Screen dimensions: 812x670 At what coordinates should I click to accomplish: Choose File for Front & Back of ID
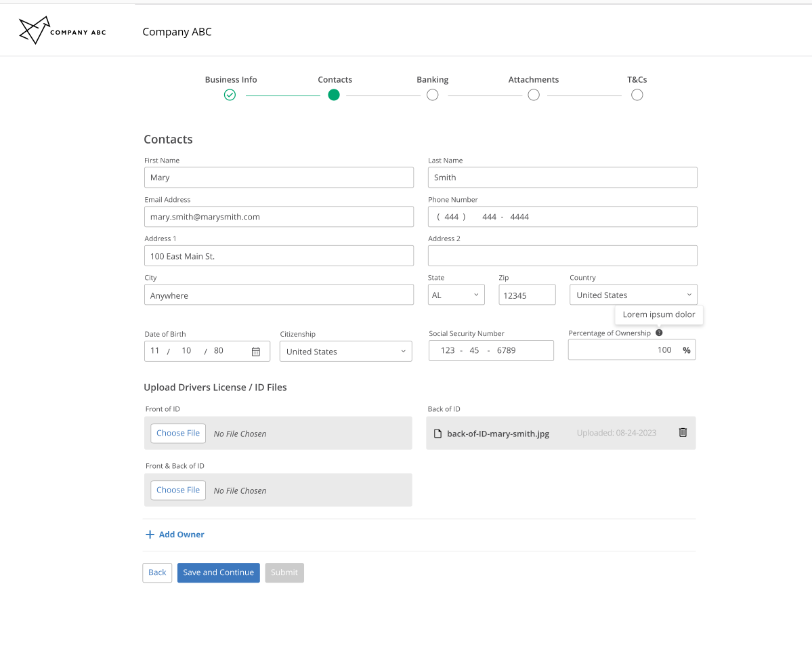(178, 490)
